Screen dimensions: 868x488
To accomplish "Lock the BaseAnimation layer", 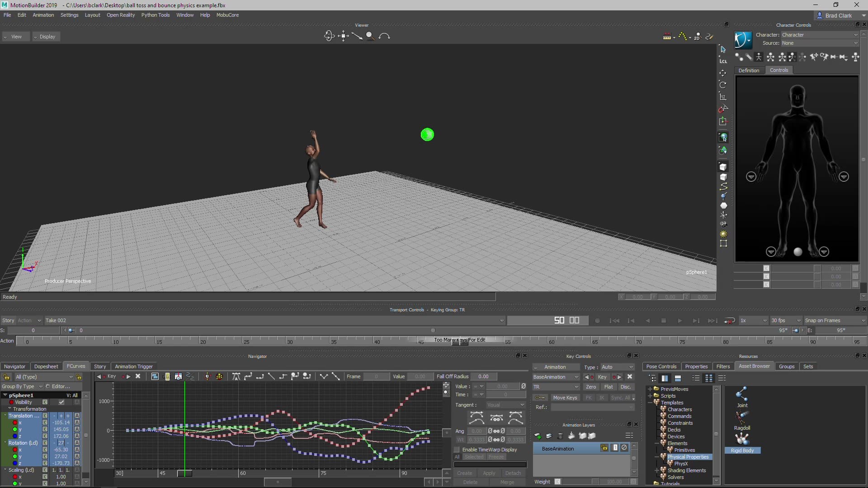I will [604, 448].
